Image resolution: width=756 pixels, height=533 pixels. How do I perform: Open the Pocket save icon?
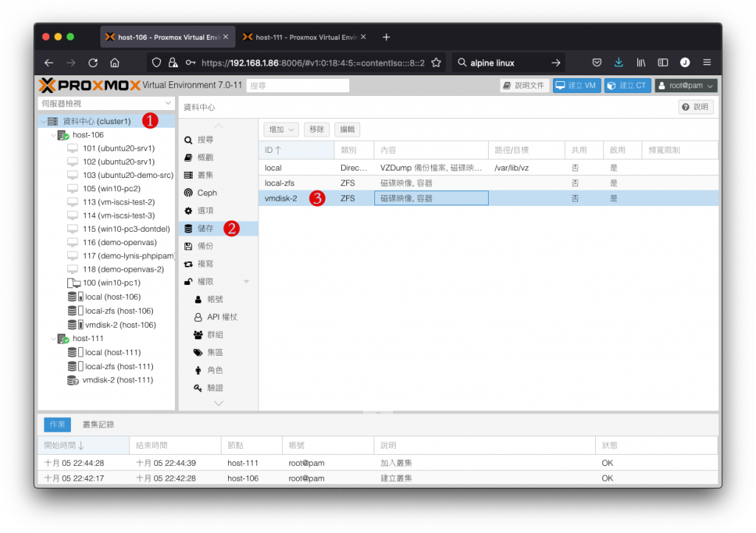(597, 63)
